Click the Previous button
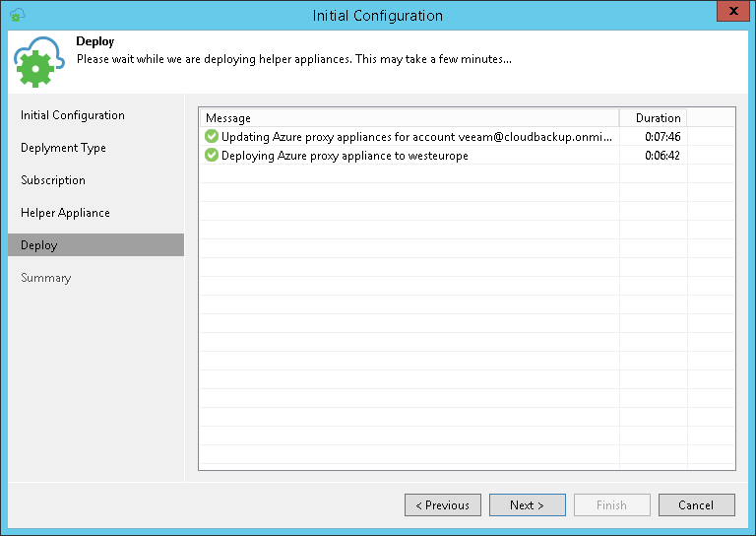This screenshot has width=756, height=536. 443,505
